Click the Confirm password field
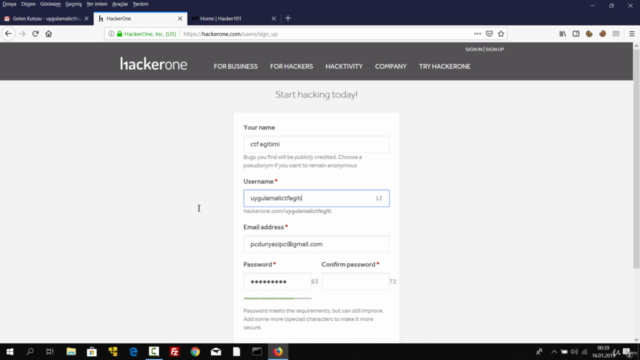This screenshot has height=360, width=640. point(355,282)
